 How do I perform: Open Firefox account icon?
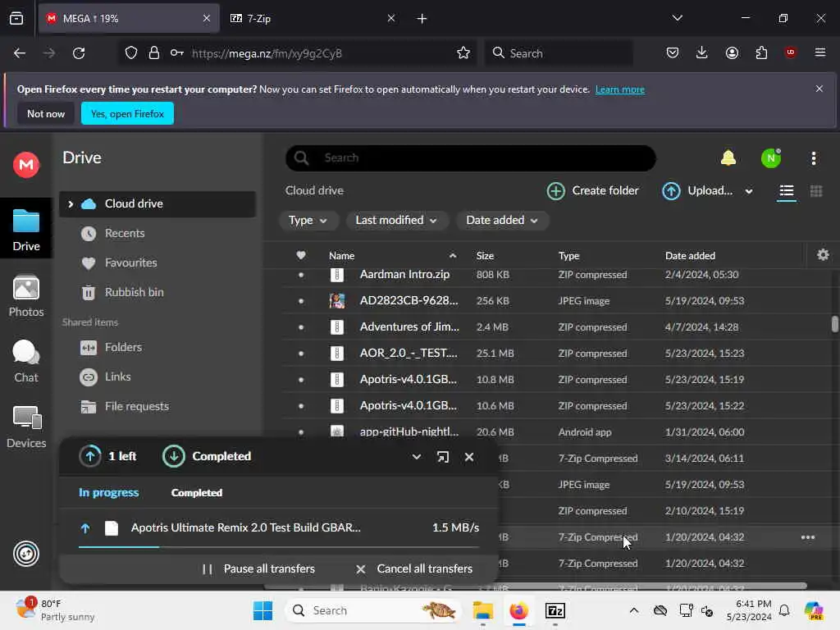(732, 52)
